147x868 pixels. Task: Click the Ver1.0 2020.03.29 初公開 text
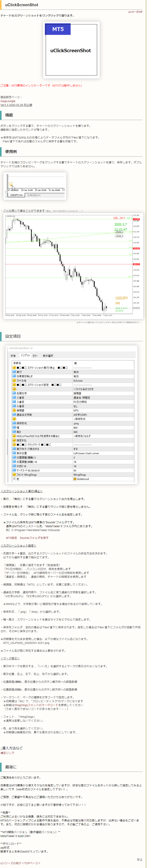pyautogui.click(x=16, y=105)
